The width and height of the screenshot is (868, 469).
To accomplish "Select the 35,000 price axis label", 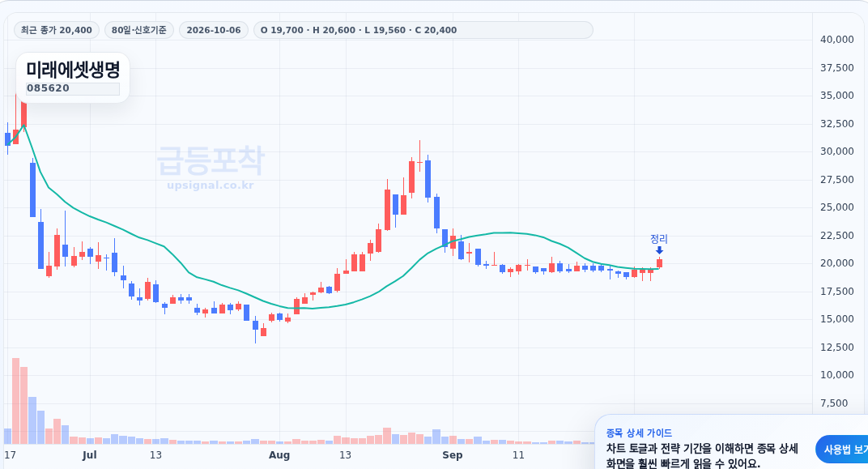I will pyautogui.click(x=837, y=96).
